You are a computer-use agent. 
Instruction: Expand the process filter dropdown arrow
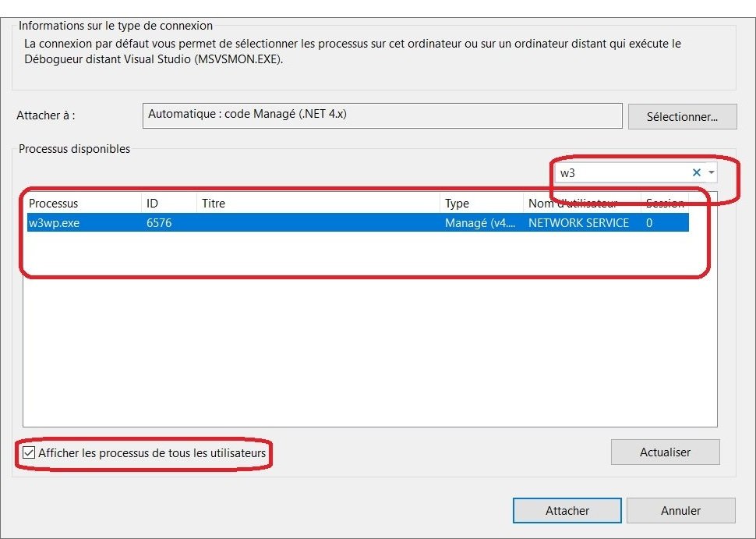(x=712, y=172)
